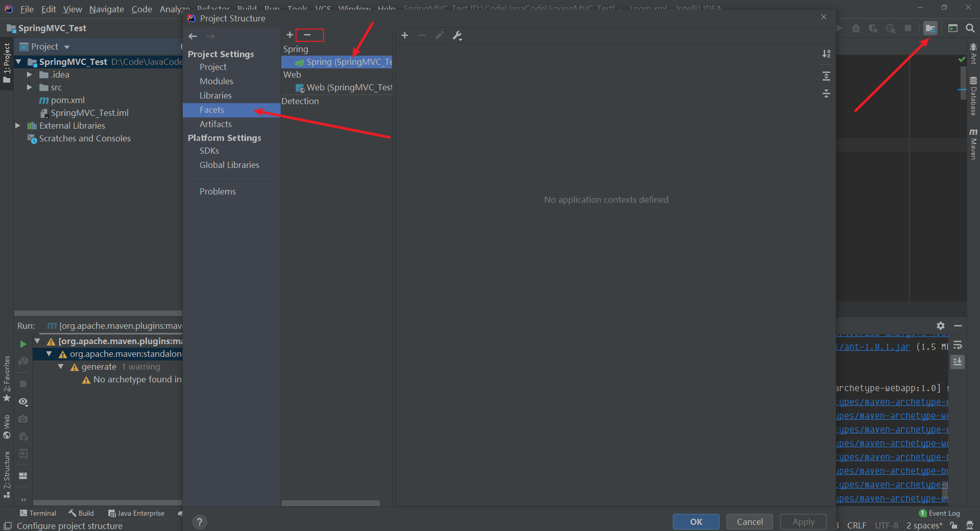The width and height of the screenshot is (980, 531).
Task: Show more Run panel actions chevron
Action: [23, 500]
